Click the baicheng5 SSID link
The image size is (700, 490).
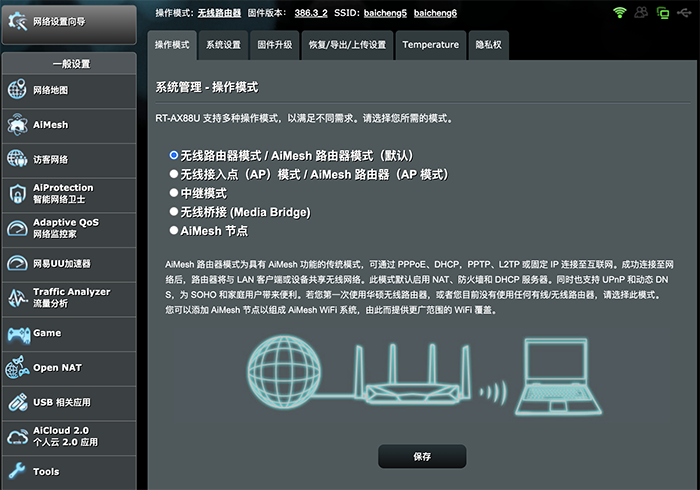click(x=385, y=13)
